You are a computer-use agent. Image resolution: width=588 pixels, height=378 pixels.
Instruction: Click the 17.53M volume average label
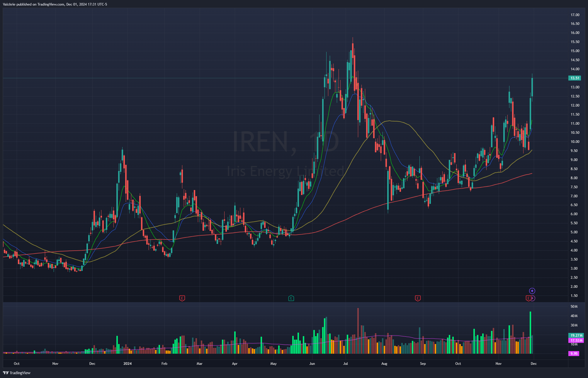[x=576, y=341]
